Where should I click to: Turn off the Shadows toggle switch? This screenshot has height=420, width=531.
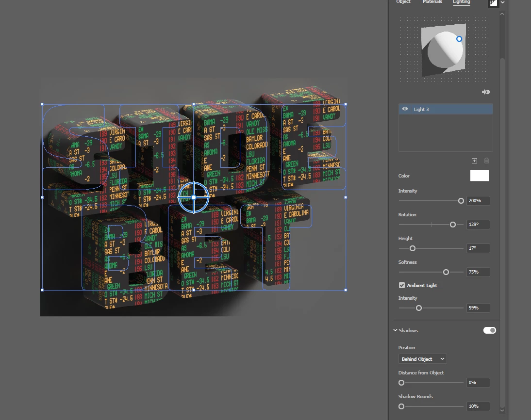489,330
